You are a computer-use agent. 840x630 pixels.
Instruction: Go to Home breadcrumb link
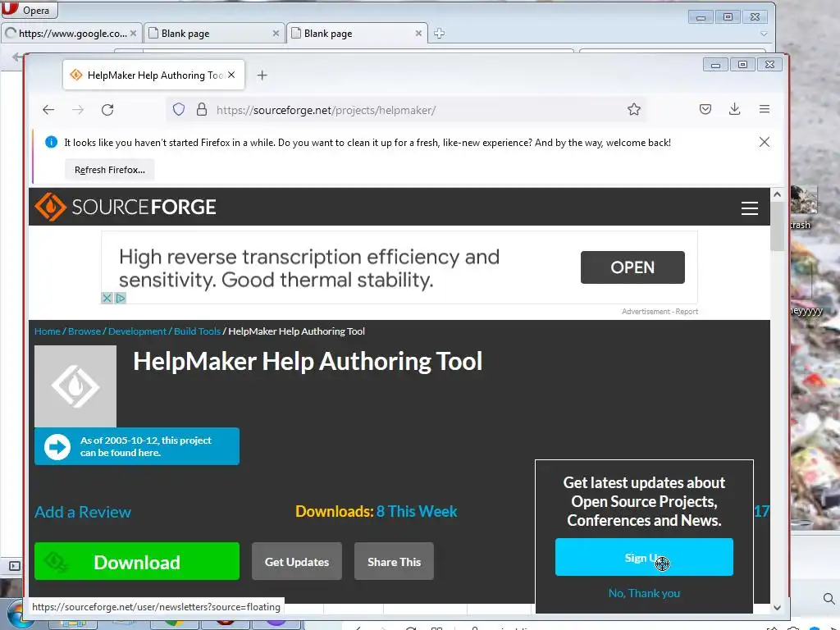coord(47,331)
